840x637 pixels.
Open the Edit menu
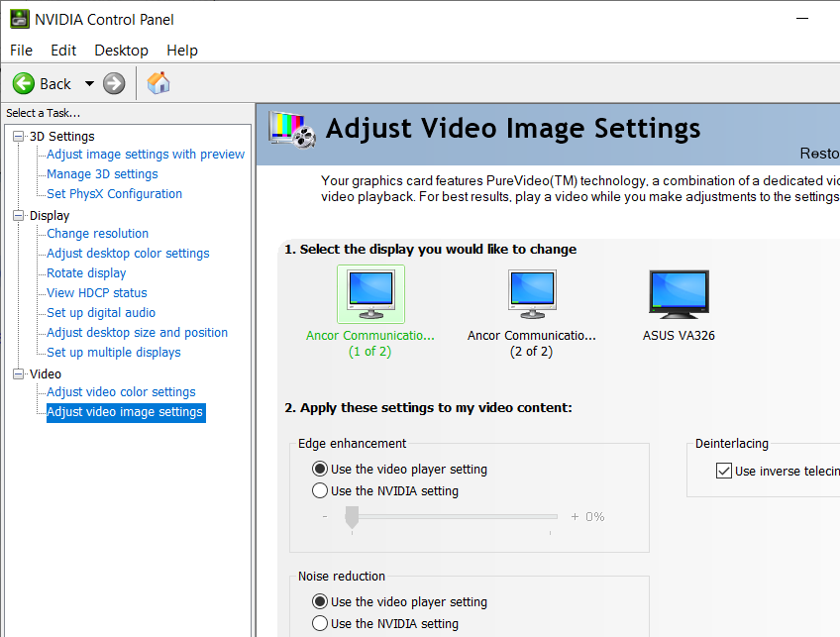(63, 51)
